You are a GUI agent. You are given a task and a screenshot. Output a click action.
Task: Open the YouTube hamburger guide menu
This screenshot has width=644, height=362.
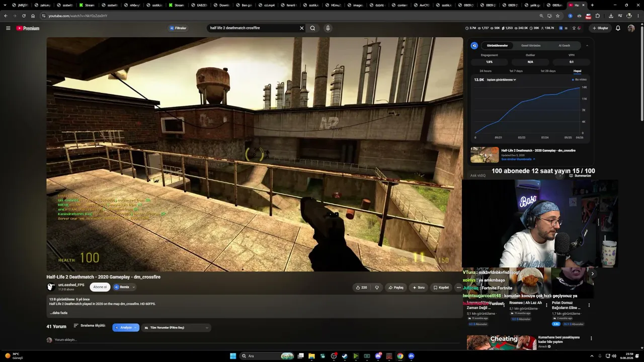[8, 28]
